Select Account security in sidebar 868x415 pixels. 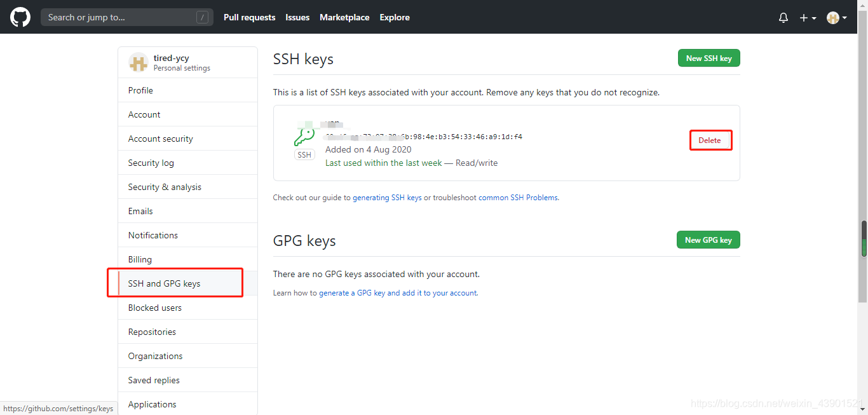pyautogui.click(x=187, y=139)
